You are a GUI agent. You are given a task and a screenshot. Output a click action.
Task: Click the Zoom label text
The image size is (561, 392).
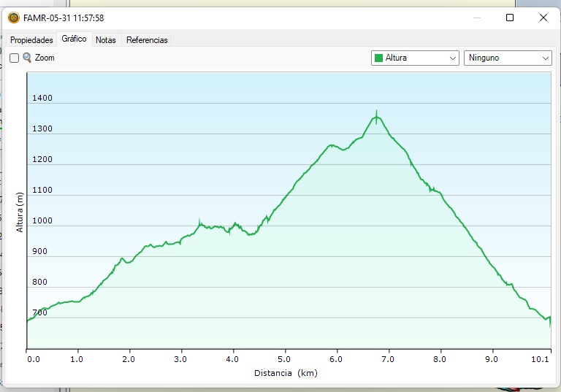tap(45, 58)
